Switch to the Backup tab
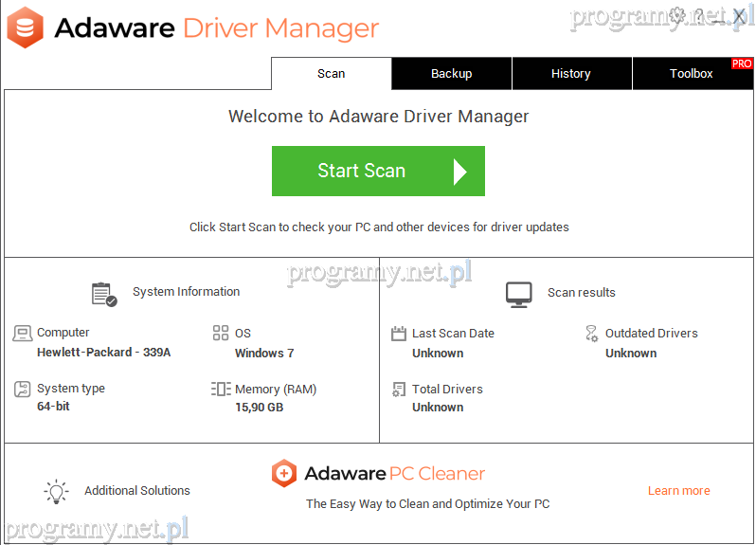This screenshot has height=545, width=756. click(451, 74)
